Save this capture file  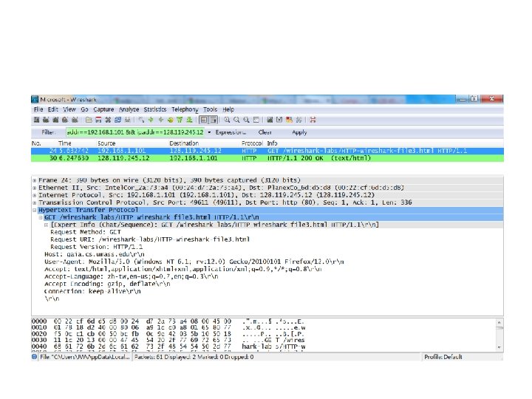(98, 120)
